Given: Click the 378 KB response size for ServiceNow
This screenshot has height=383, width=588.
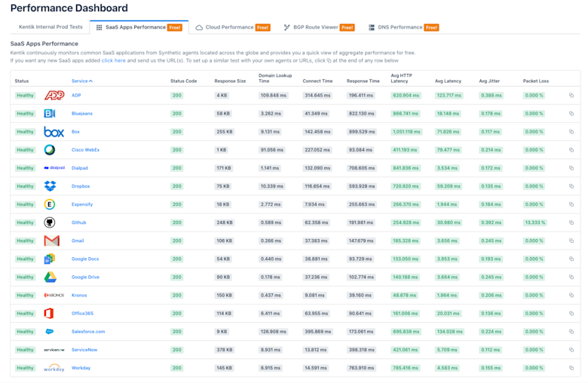Looking at the screenshot, I should [224, 350].
